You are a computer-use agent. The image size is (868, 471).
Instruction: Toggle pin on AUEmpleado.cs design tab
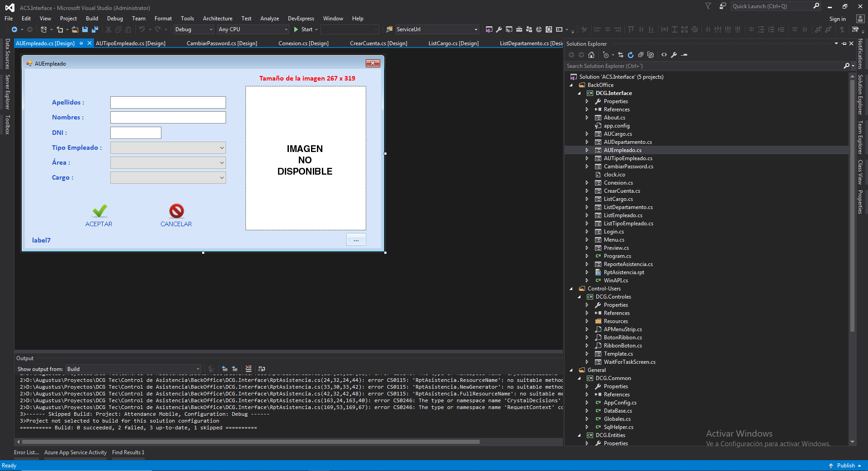pyautogui.click(x=81, y=43)
